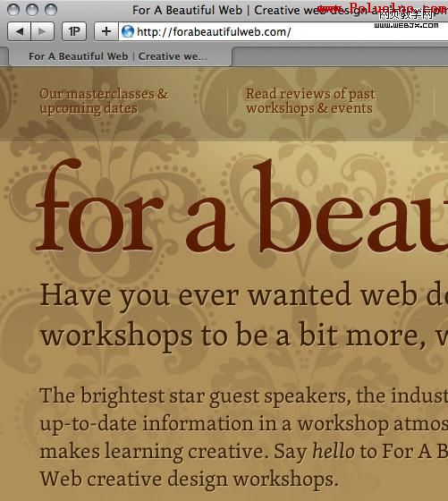Go back with the left arrow button
448x501 pixels.
click(x=19, y=31)
